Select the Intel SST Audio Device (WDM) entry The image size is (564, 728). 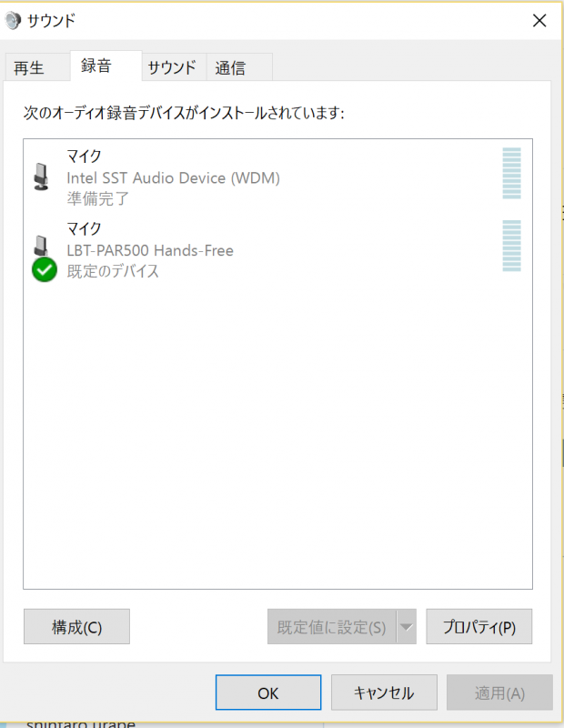[277, 177]
